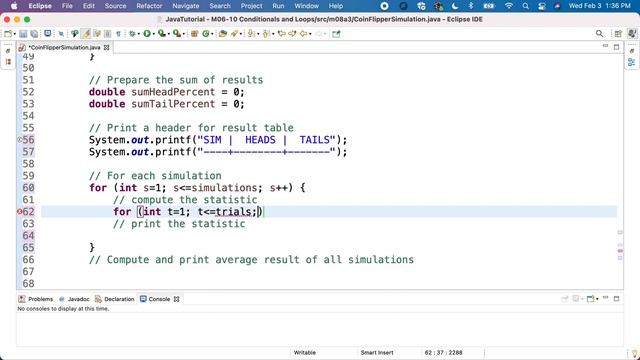Maximize the Console panel
640x360 pixels.
coord(616,299)
